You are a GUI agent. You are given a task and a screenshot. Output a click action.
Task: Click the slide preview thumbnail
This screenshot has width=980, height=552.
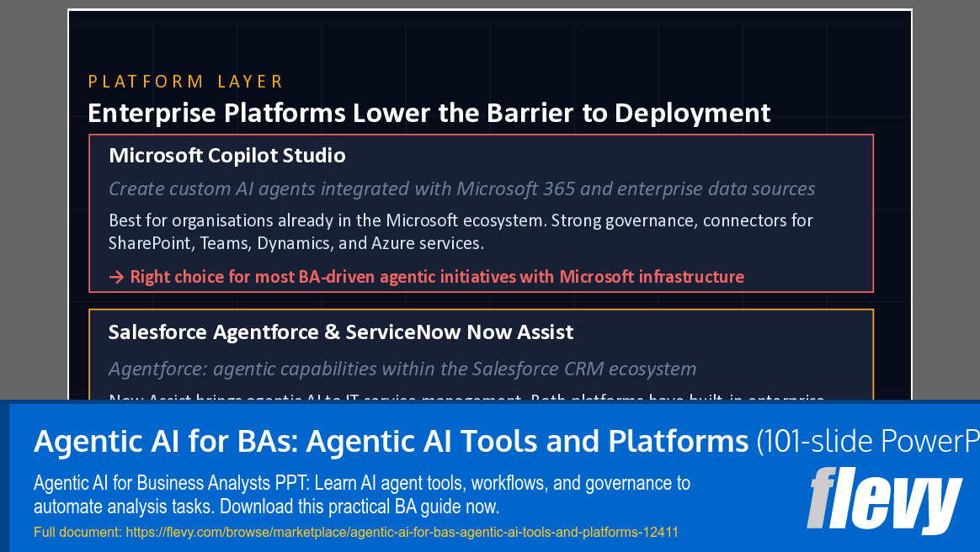tap(490, 204)
